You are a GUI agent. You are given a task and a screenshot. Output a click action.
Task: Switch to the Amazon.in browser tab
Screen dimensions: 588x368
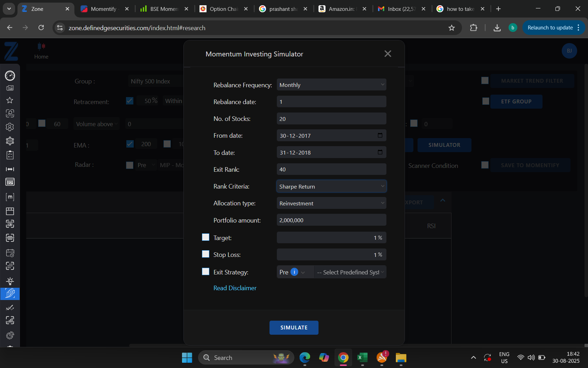342,9
